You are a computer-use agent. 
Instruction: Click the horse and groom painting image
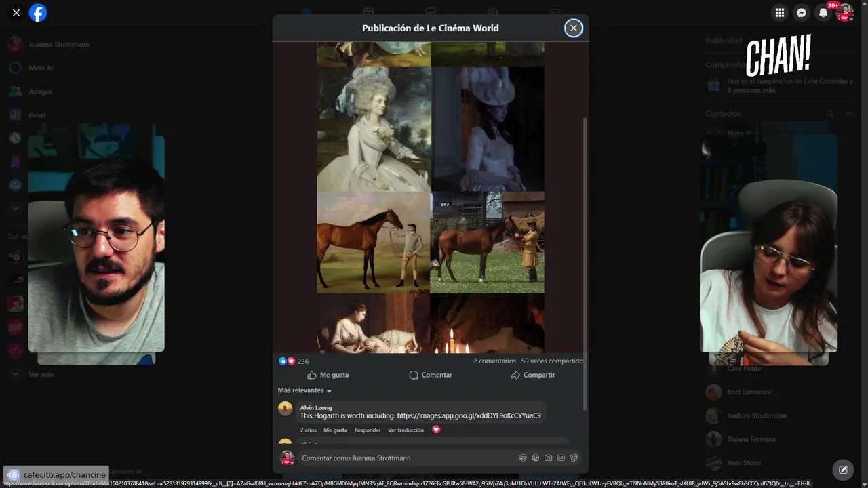pyautogui.click(x=374, y=242)
